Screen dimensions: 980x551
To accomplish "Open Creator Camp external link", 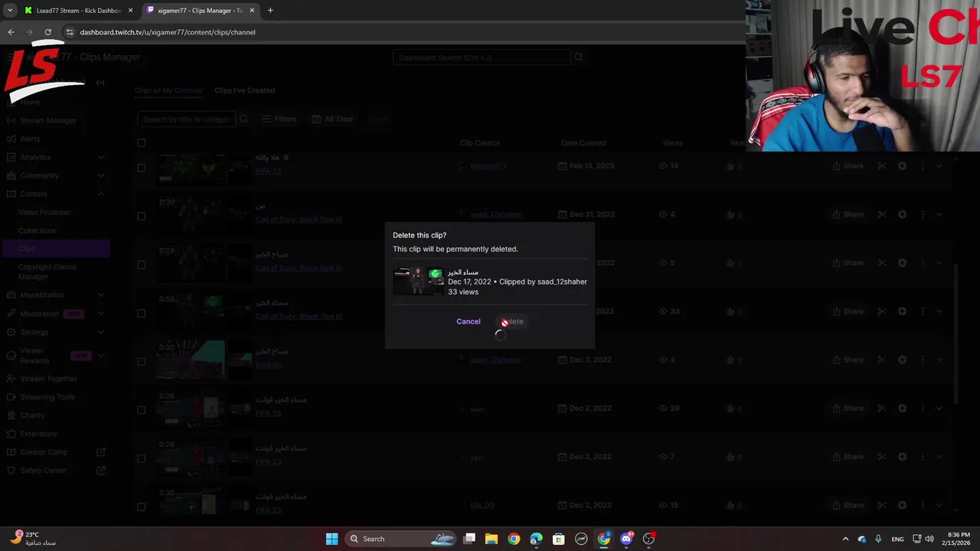I will (55, 452).
